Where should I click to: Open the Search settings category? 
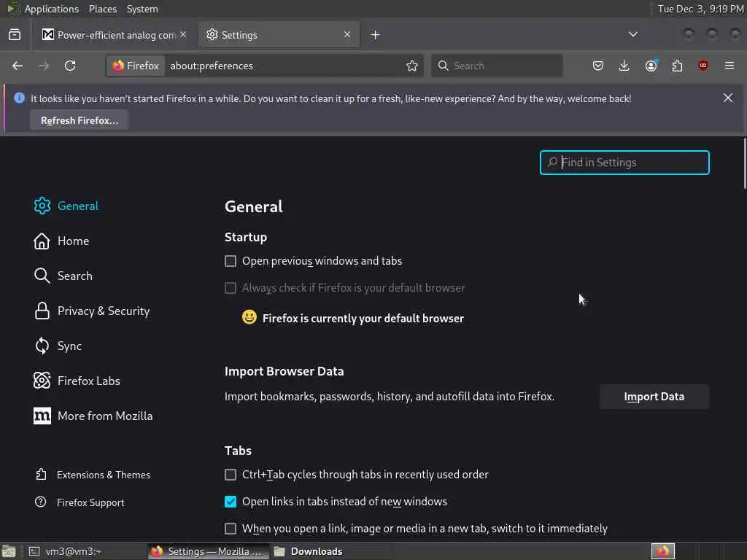click(x=63, y=276)
